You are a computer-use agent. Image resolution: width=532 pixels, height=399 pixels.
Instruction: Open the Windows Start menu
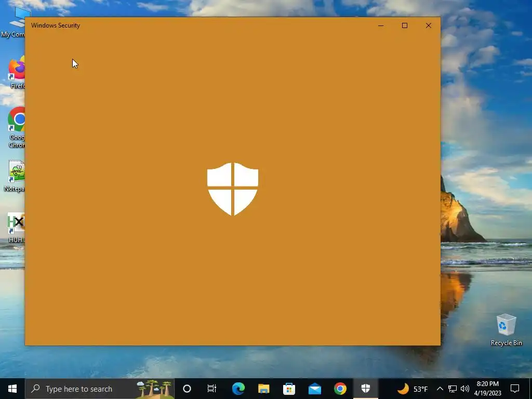(12, 389)
